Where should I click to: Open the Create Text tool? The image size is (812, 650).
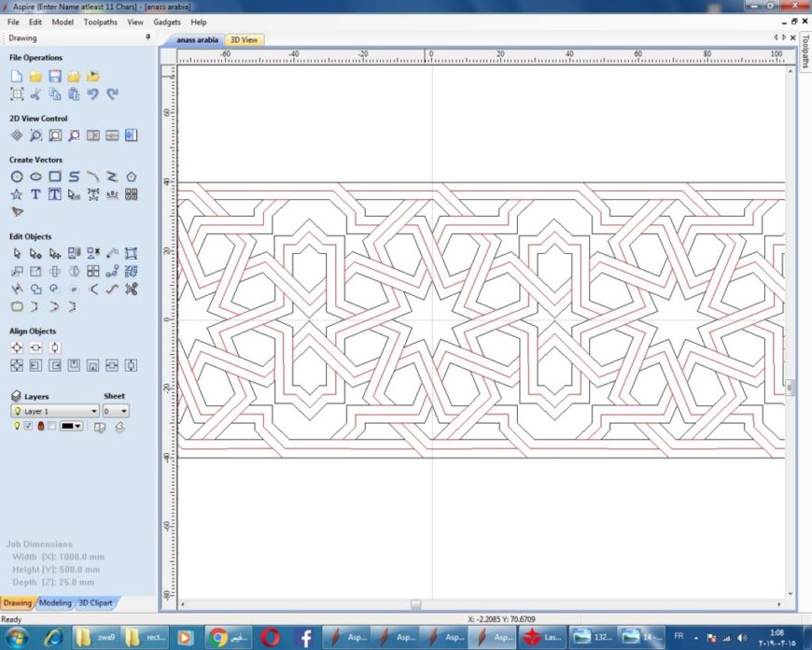(x=35, y=194)
